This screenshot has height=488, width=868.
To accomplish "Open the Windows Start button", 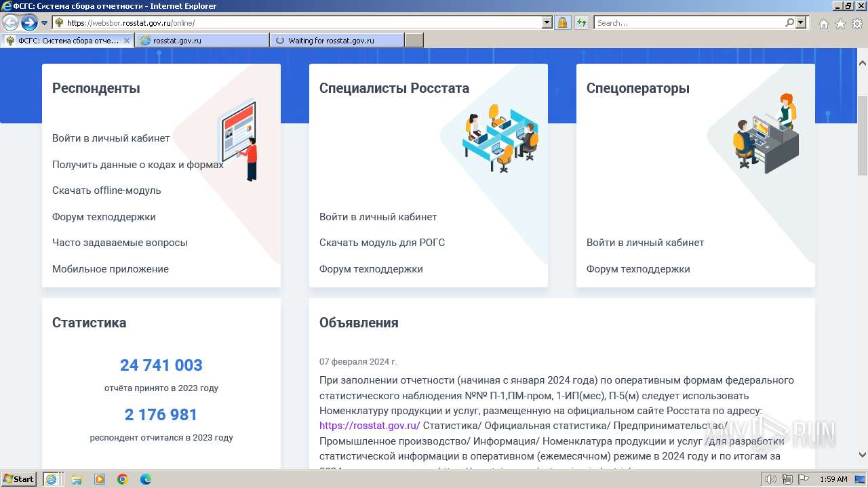I will click(19, 479).
